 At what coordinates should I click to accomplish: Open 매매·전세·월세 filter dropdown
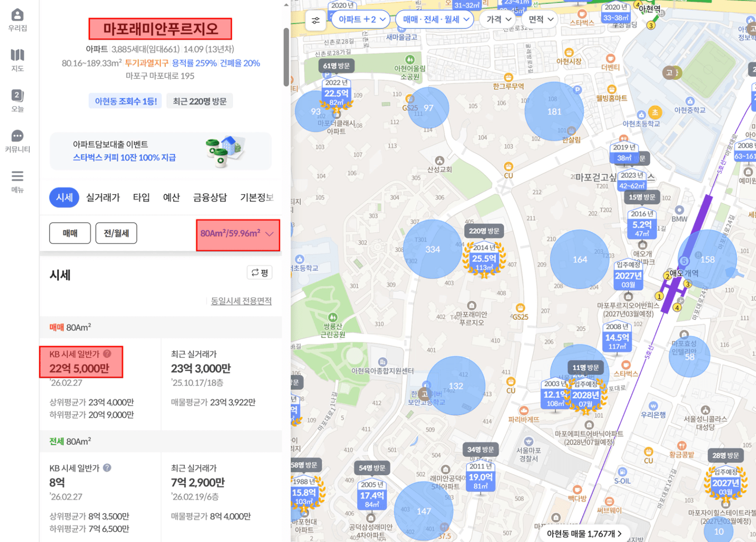coord(434,20)
